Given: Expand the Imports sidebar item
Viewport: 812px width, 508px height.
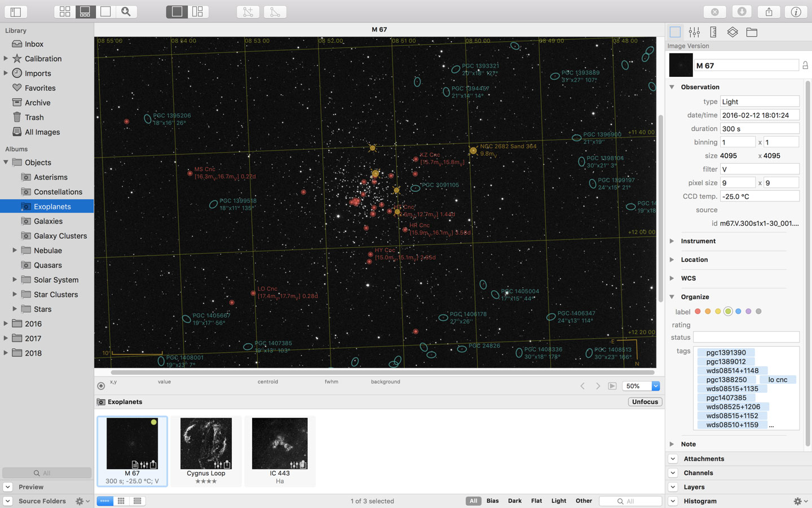Looking at the screenshot, I should click(x=6, y=73).
